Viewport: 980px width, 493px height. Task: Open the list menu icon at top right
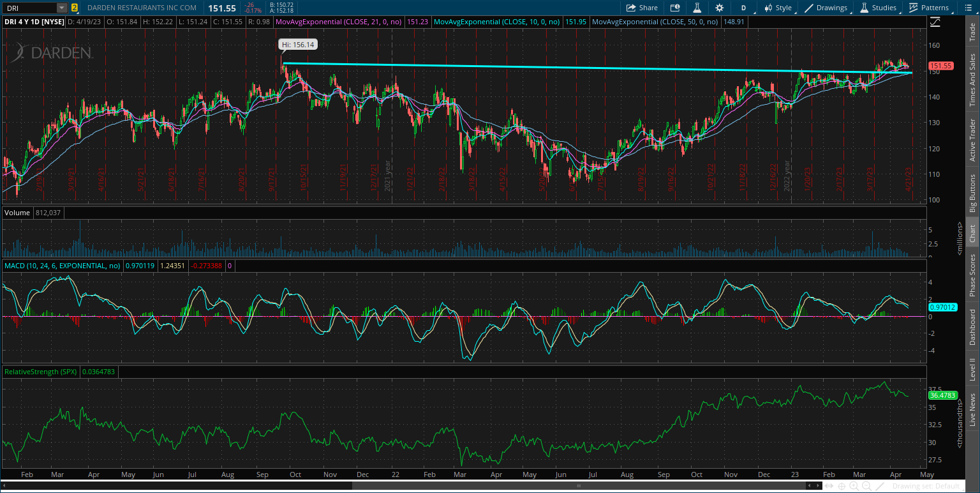(x=967, y=8)
